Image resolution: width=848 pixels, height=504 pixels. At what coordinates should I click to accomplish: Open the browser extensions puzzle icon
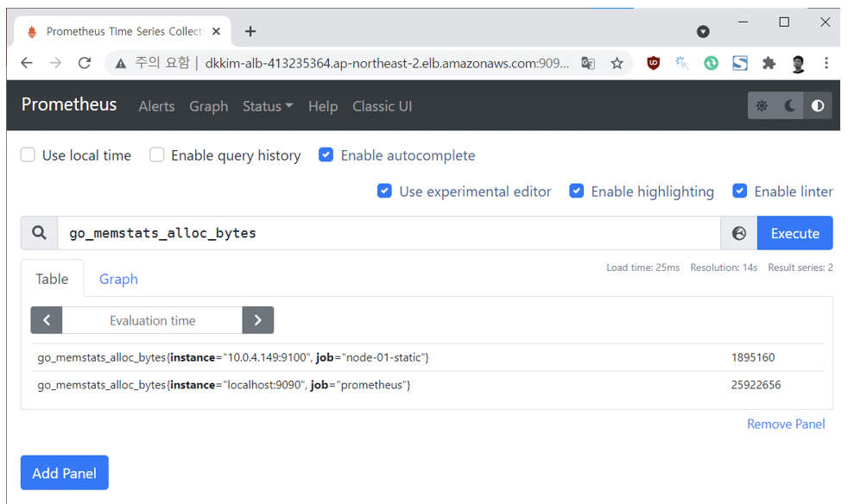pos(769,63)
